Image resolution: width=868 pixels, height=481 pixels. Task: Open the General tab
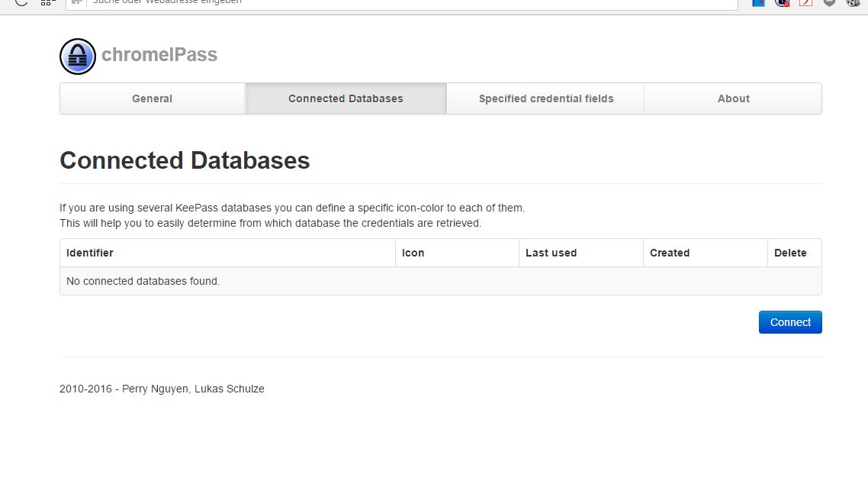tap(153, 98)
